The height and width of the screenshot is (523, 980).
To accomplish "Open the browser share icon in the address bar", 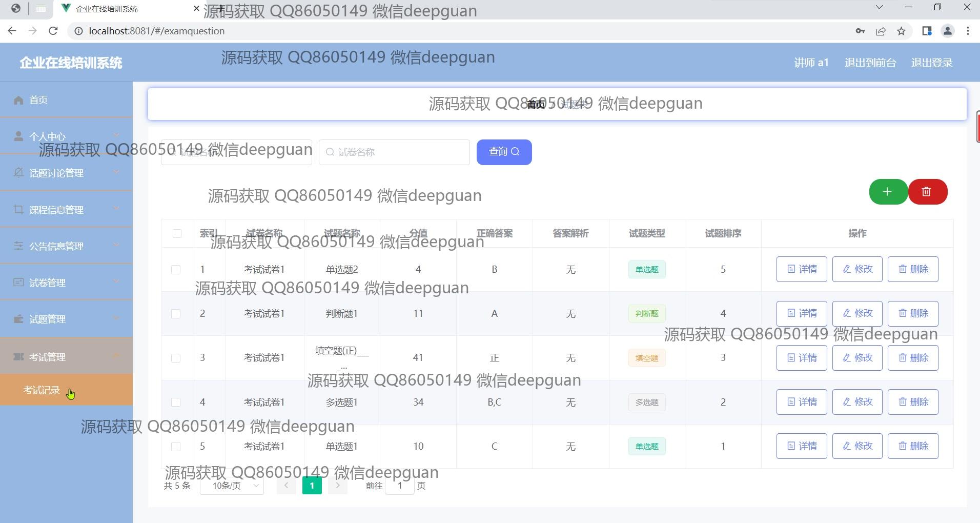I will pos(881,31).
